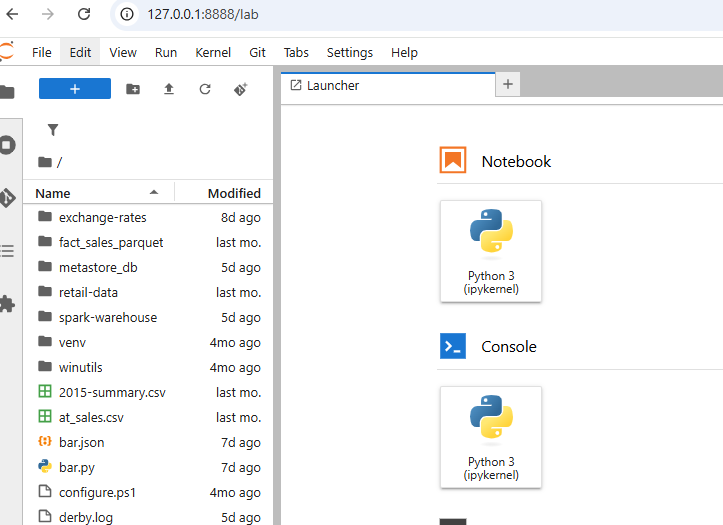Click the blue New Launcher plus button
The width and height of the screenshot is (723, 525).
coord(75,88)
